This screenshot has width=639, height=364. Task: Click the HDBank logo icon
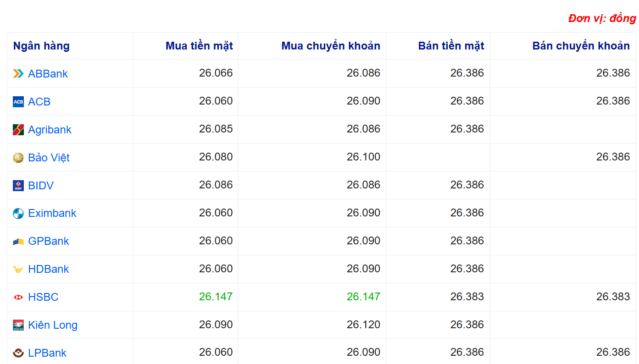pos(18,269)
